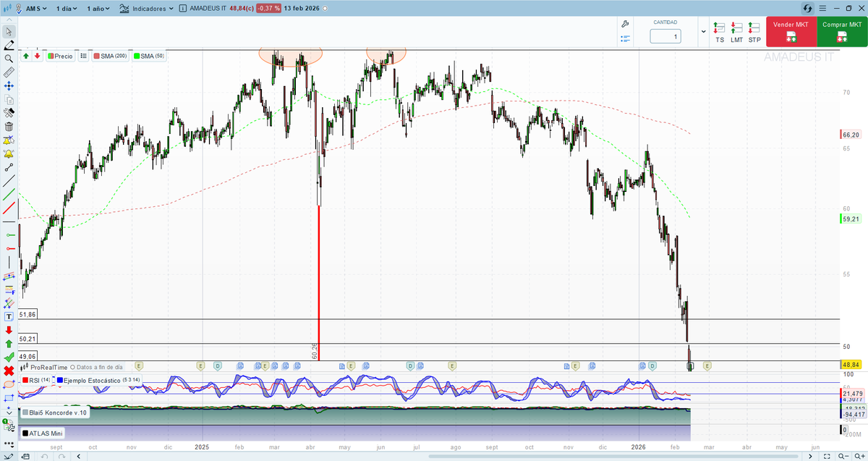This screenshot has height=461, width=868.
Task: Click the red down arrow beside Precio
Action: (36, 56)
